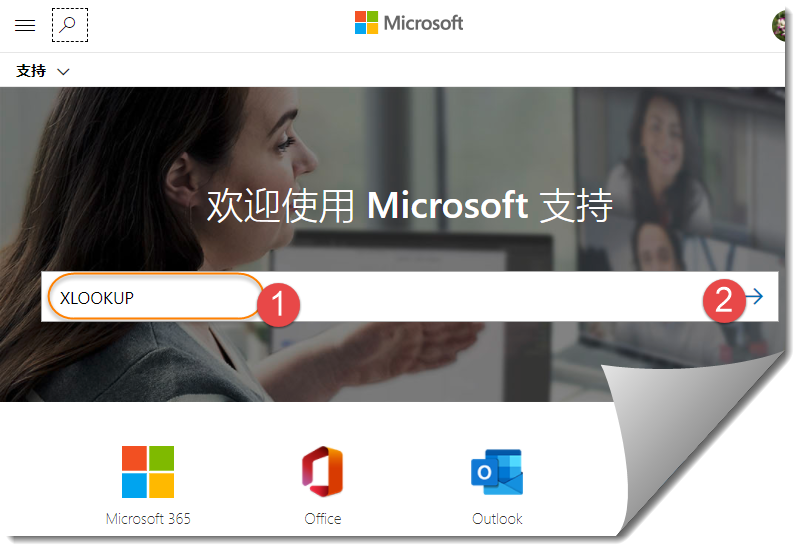Open the Office product icon
The width and height of the screenshot is (800, 551).
(322, 472)
